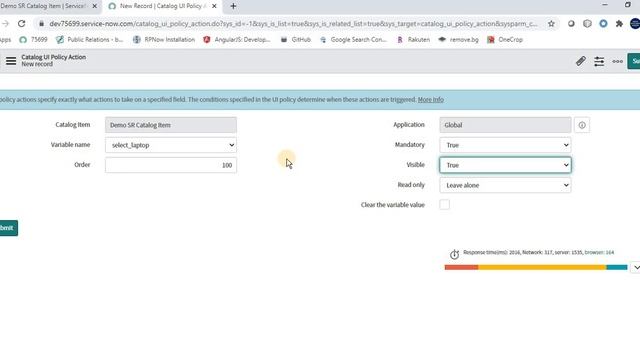
Task: Open Public Relations bookmark
Action: 89,40
